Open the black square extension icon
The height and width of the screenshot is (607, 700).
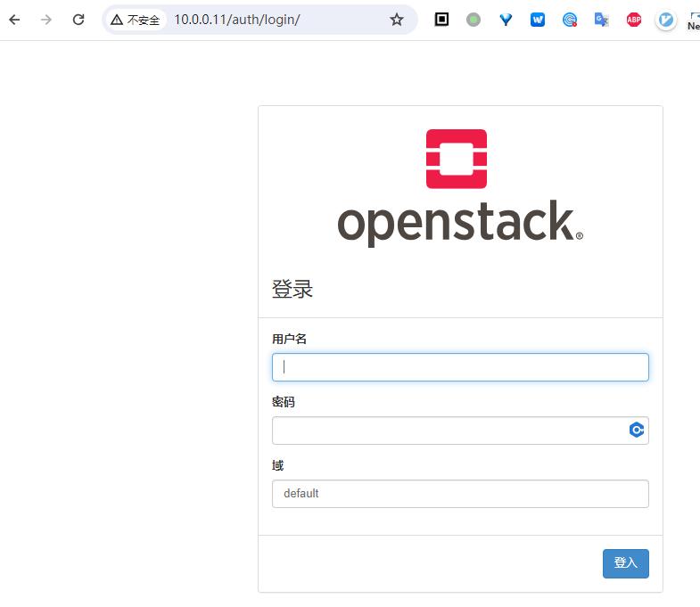[x=441, y=20]
